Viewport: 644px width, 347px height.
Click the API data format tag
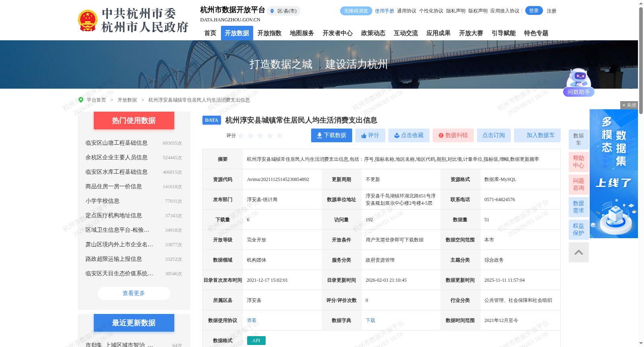tap(256, 341)
